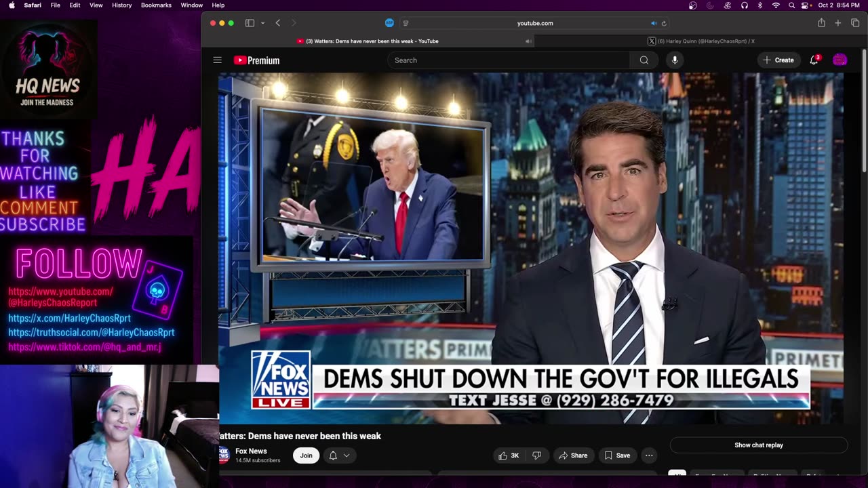Open the Help menu
Screen dimensions: 868x488
coord(218,5)
